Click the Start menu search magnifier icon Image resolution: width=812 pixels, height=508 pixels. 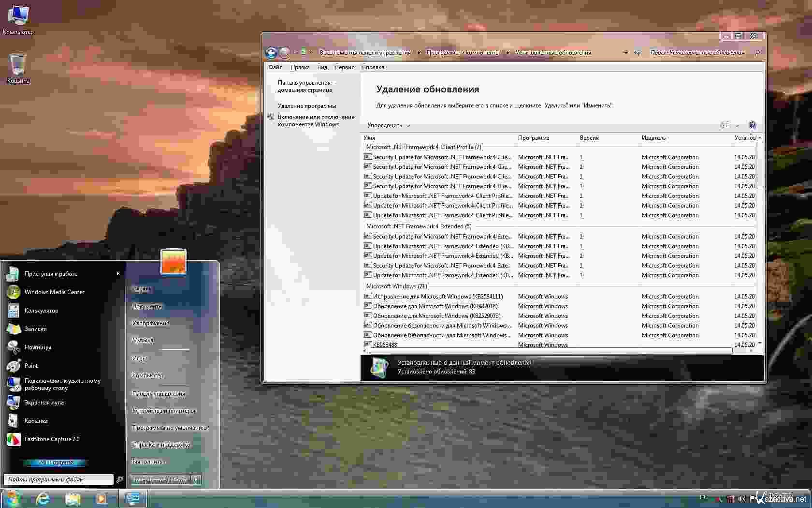[x=119, y=479]
